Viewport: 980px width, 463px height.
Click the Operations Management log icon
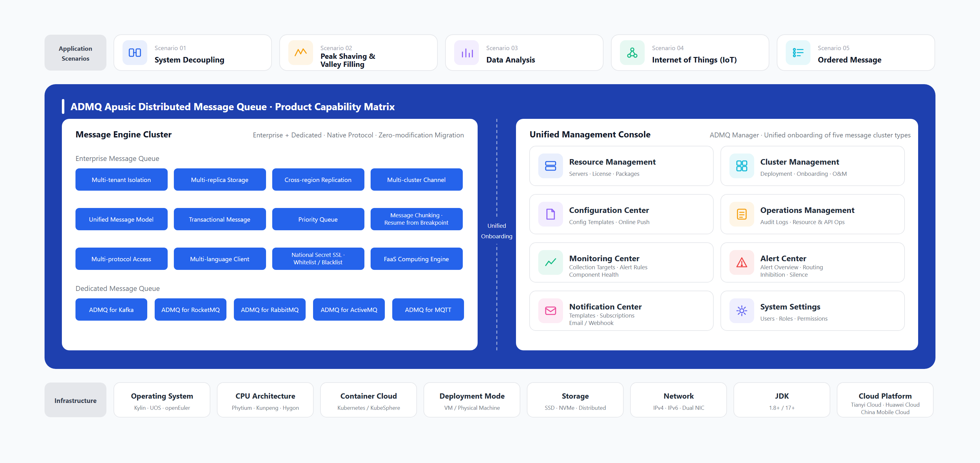click(741, 214)
